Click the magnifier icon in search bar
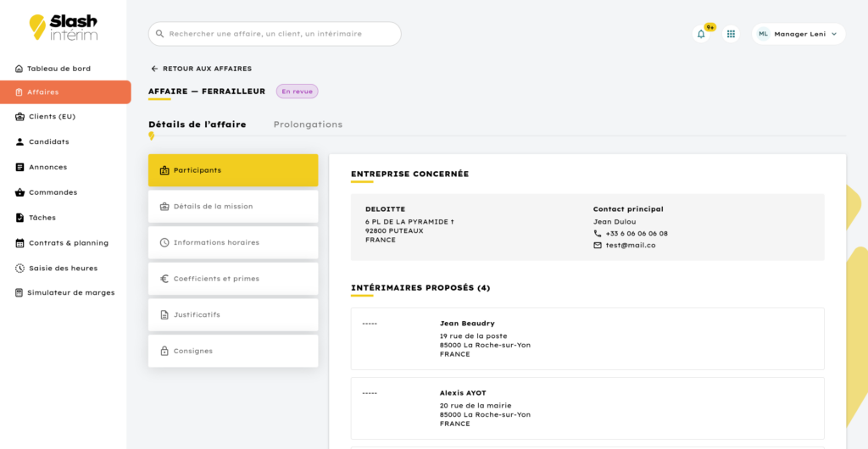This screenshot has height=449, width=868. coord(160,34)
